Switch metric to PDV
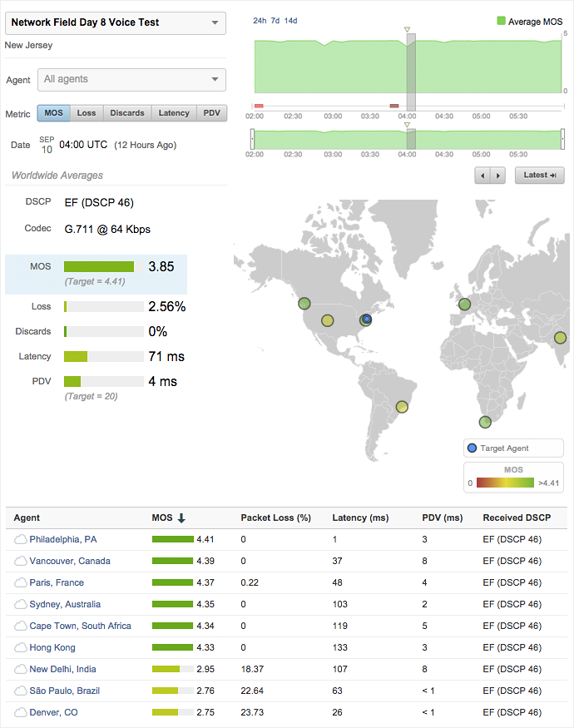 click(x=212, y=113)
